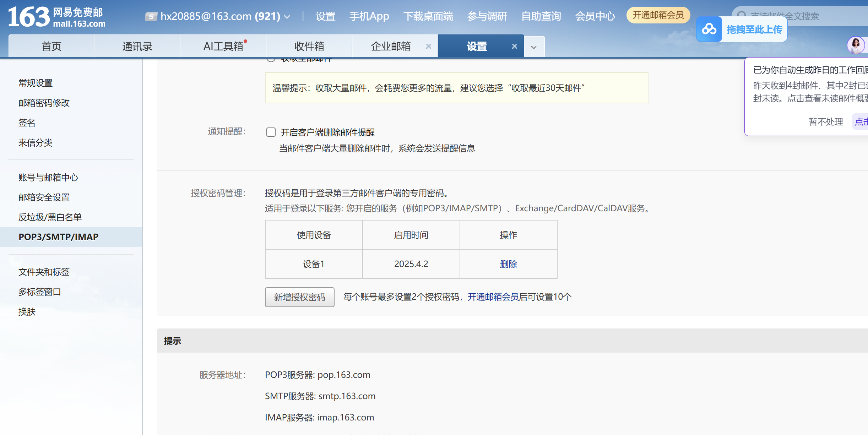868x435 pixels.
Task: Open 参与调研 link
Action: click(487, 16)
